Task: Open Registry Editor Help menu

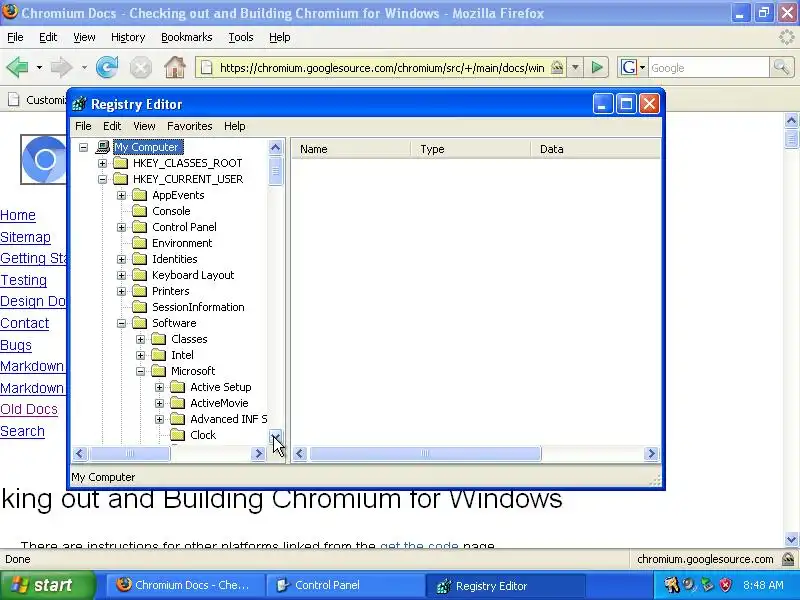Action: click(235, 126)
